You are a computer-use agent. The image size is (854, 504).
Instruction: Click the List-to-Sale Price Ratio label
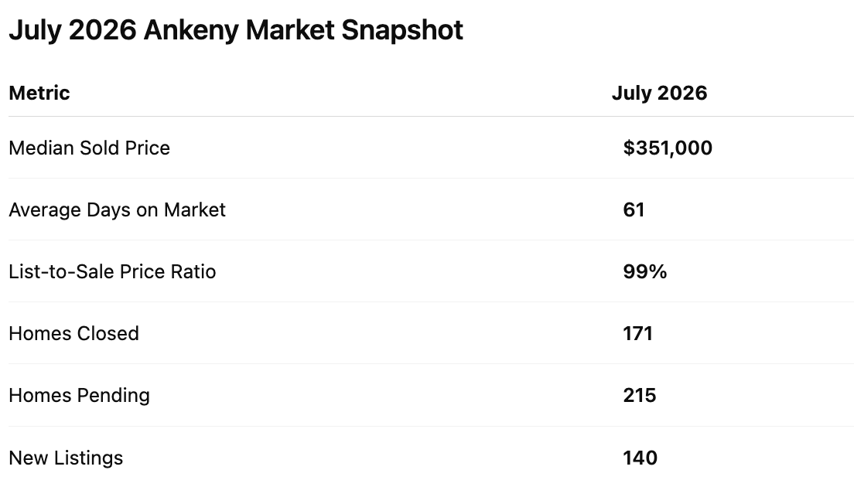tap(112, 271)
